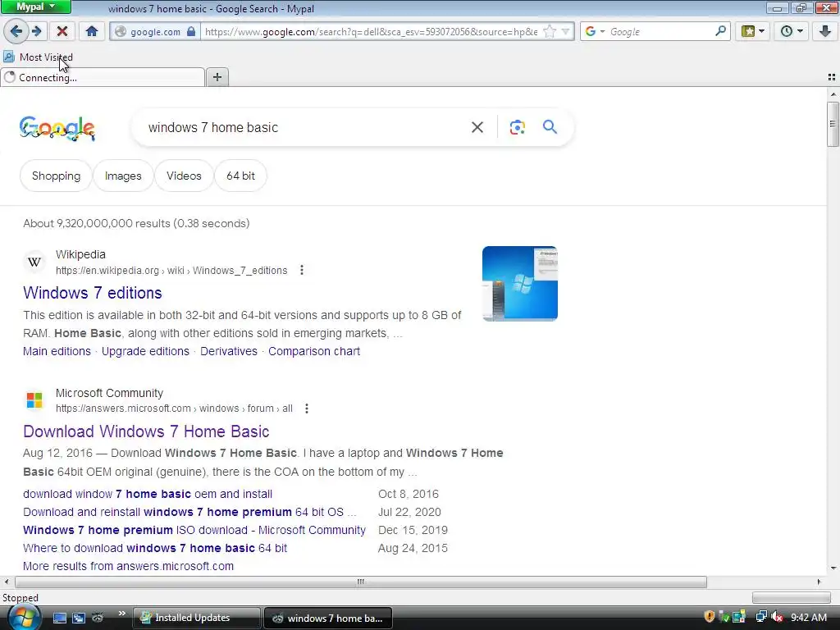The image size is (840, 630).
Task: Open More results from answers.microsoft.com
Action: (x=128, y=566)
